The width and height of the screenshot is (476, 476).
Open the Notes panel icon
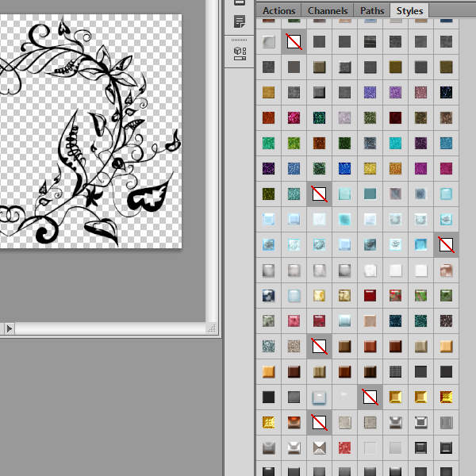(240, 22)
